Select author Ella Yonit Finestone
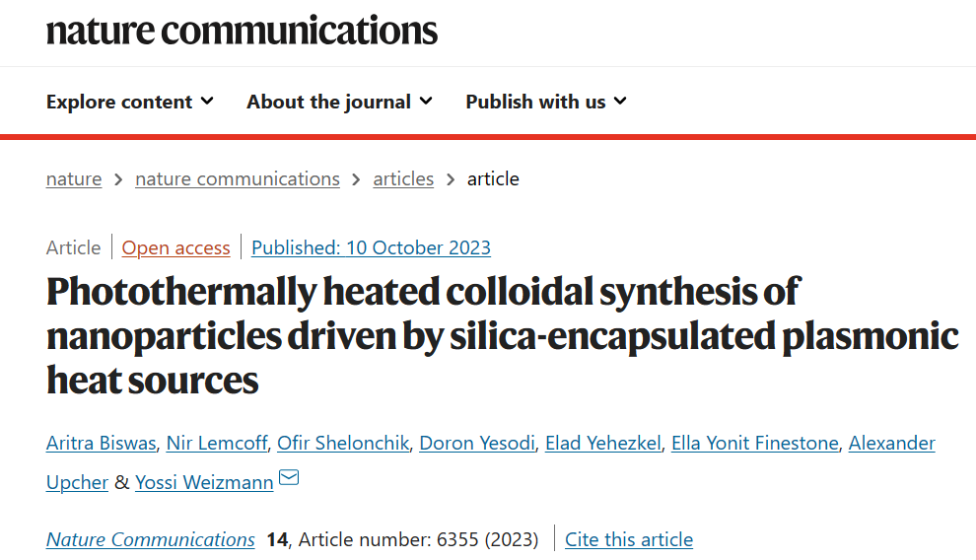The height and width of the screenshot is (560, 976). pyautogui.click(x=755, y=443)
